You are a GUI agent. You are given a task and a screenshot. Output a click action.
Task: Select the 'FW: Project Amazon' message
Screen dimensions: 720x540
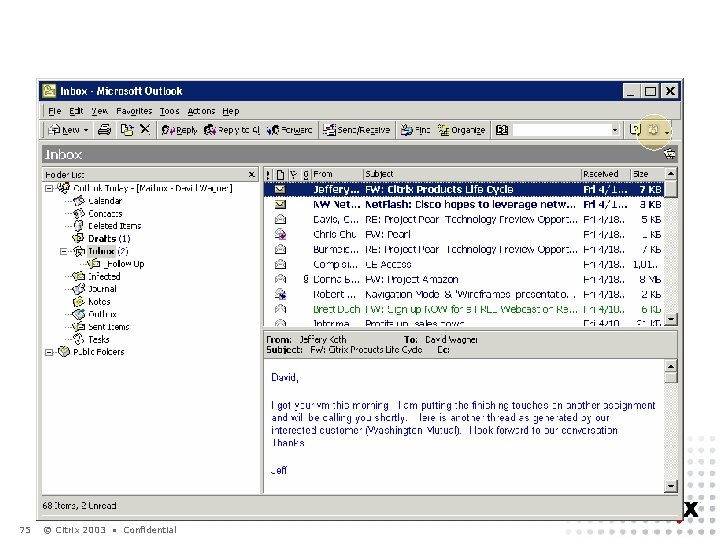[x=464, y=279]
